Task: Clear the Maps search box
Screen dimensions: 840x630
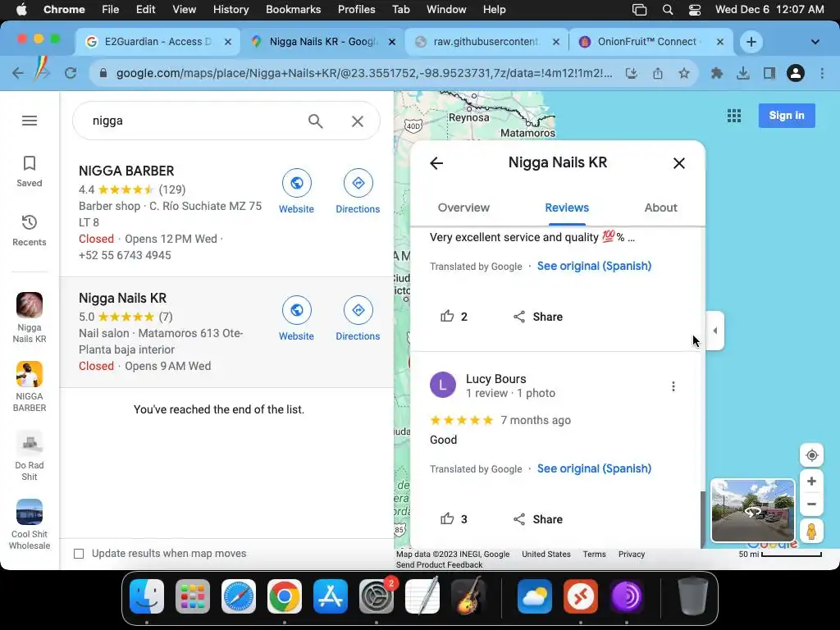Action: 358,121
